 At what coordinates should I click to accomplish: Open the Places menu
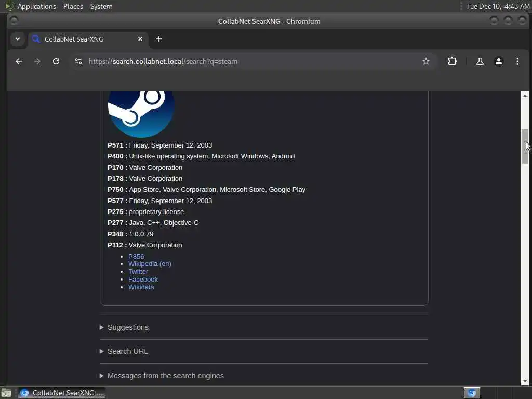tap(73, 6)
